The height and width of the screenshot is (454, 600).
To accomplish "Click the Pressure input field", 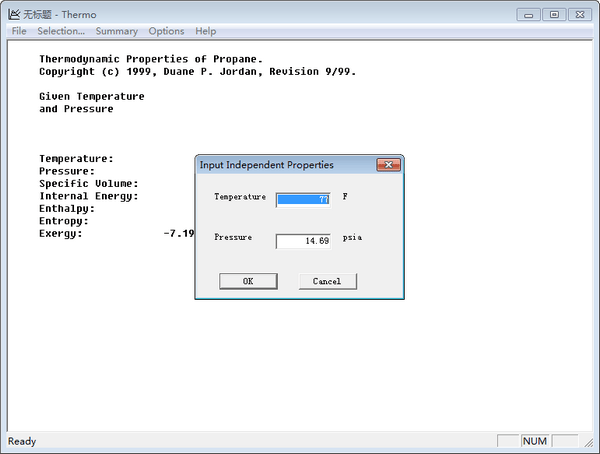I will [303, 241].
